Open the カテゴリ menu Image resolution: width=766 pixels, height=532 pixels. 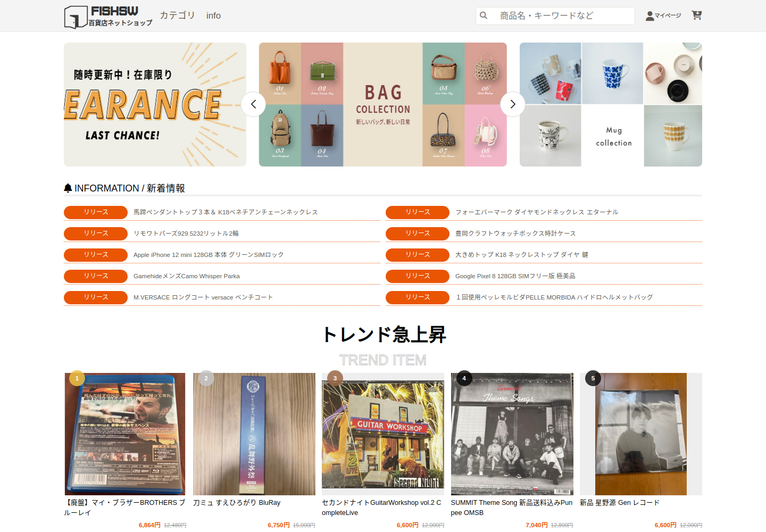178,15
